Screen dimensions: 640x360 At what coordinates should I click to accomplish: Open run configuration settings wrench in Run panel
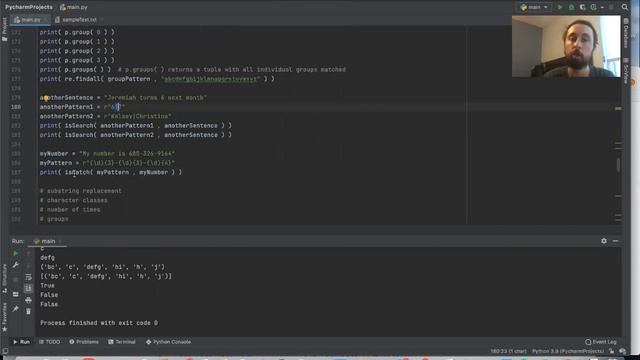[16, 265]
